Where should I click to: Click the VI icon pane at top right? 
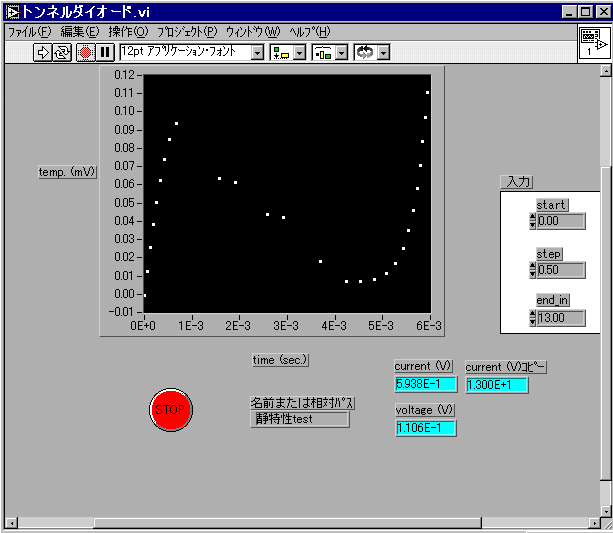pyautogui.click(x=594, y=42)
